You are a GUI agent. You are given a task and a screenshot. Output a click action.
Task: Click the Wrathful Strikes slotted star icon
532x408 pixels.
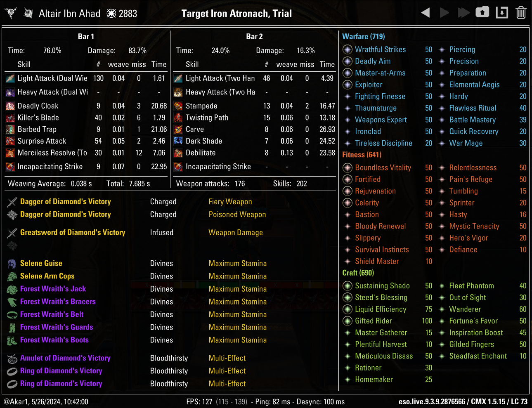point(348,50)
